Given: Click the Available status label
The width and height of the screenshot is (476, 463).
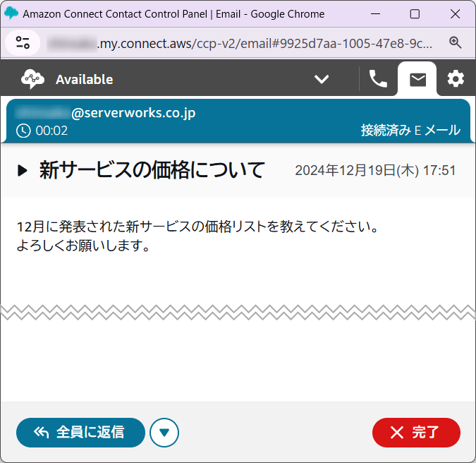Looking at the screenshot, I should (x=85, y=80).
